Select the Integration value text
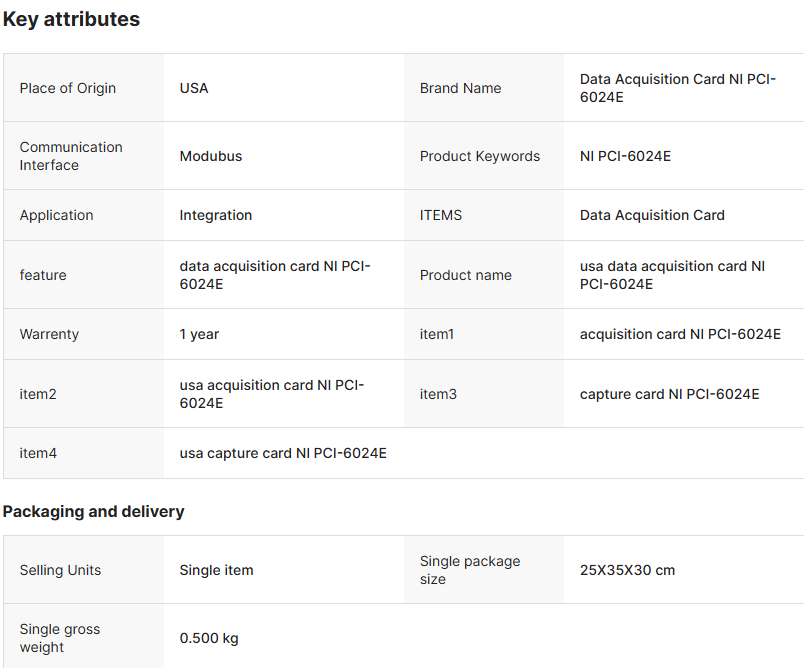 pos(216,215)
